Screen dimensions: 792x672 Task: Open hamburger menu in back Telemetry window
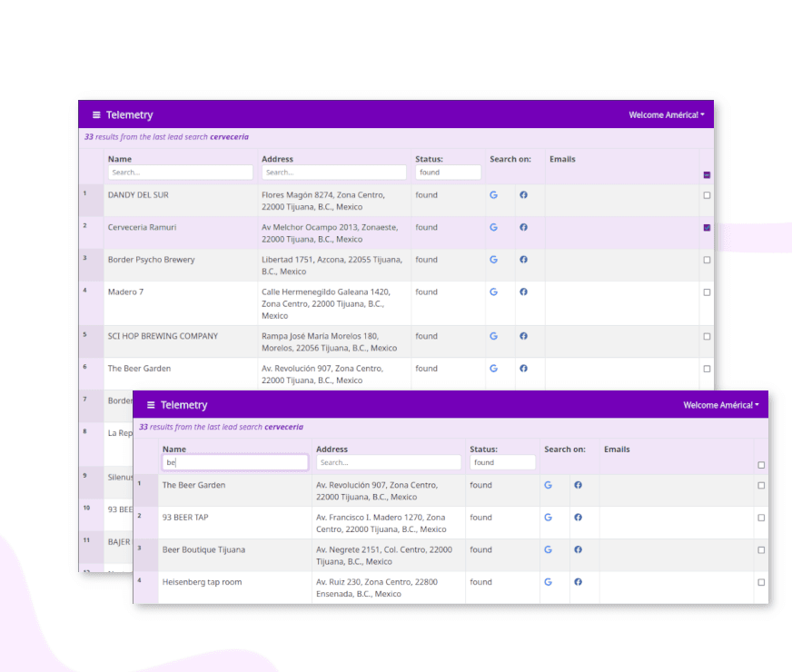96,115
